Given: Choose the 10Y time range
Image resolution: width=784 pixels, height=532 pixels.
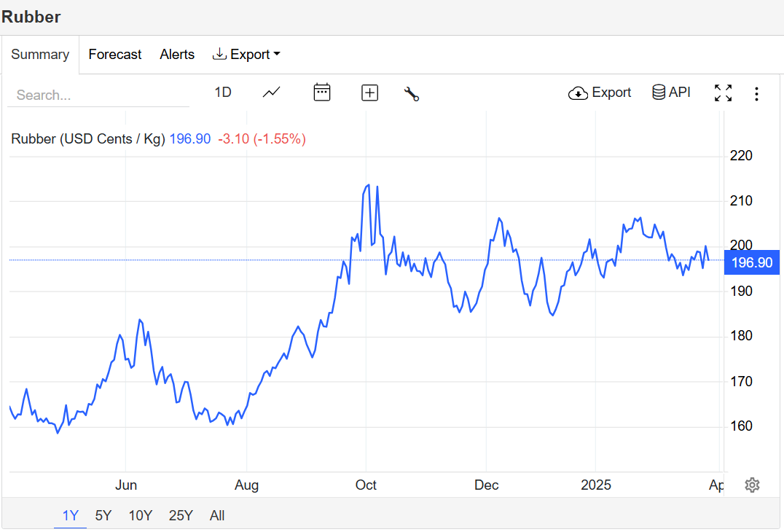Looking at the screenshot, I should (x=141, y=515).
